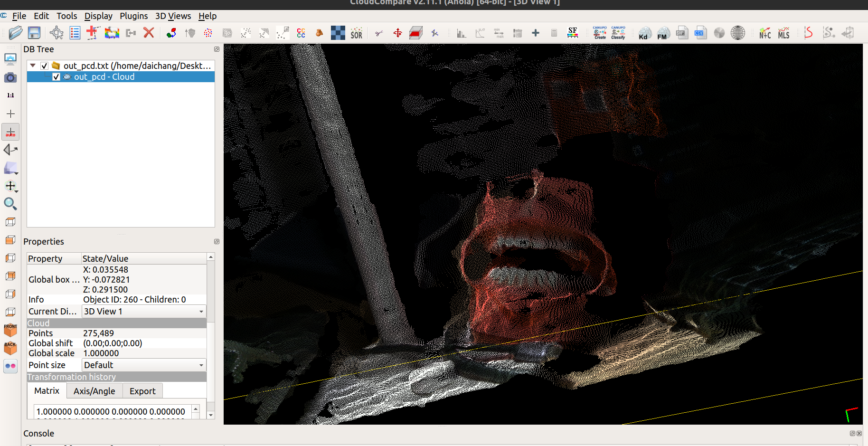The height and width of the screenshot is (446, 868).
Task: Click the Save floppy disk icon
Action: 34,33
